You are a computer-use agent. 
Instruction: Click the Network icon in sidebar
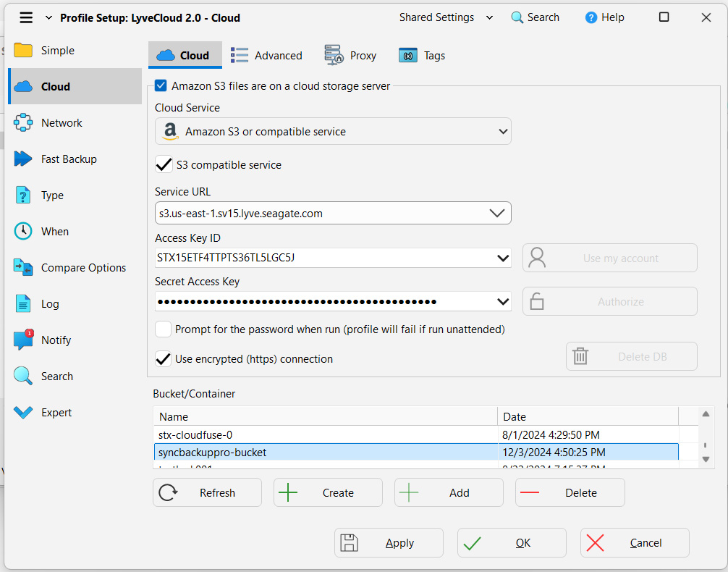tap(23, 122)
